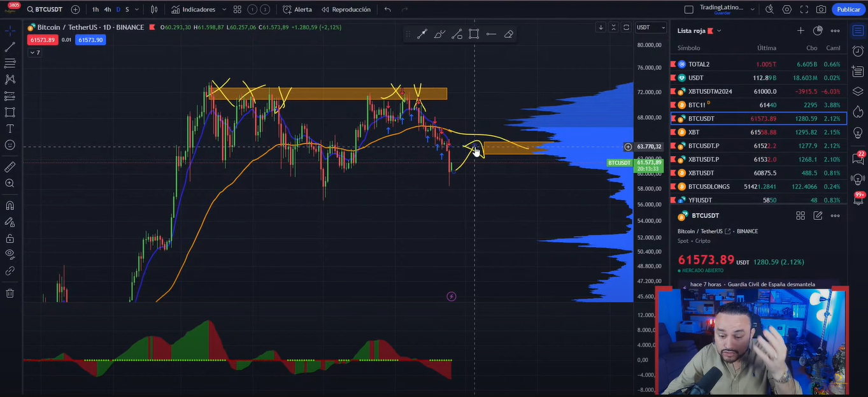Select the arrow line tool in floating toolbar
868x397 pixels.
coord(422,34)
